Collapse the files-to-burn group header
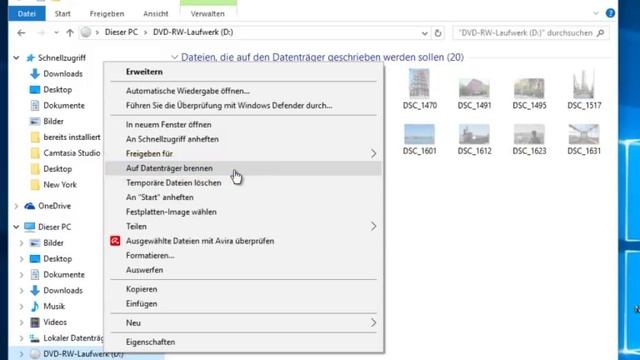Viewport: 640px width, 360px height. coord(175,57)
